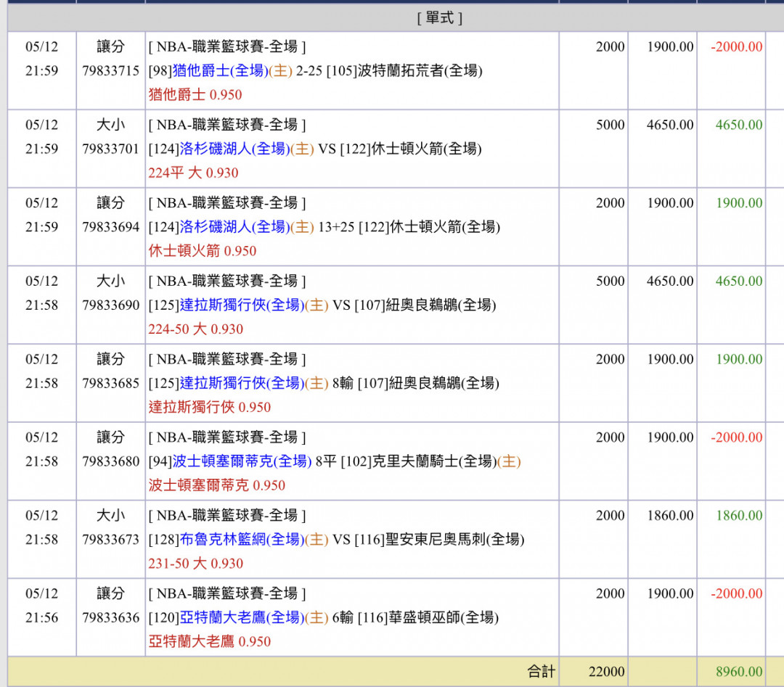Click 布魯克林籃網(全場) team name
Screen dimensions: 784x687
242,540
